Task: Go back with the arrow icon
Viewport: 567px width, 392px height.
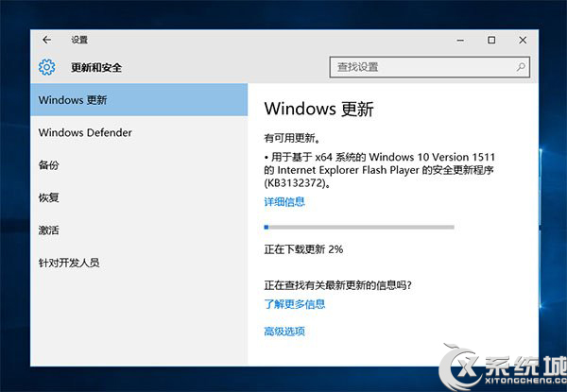Action: [x=46, y=40]
